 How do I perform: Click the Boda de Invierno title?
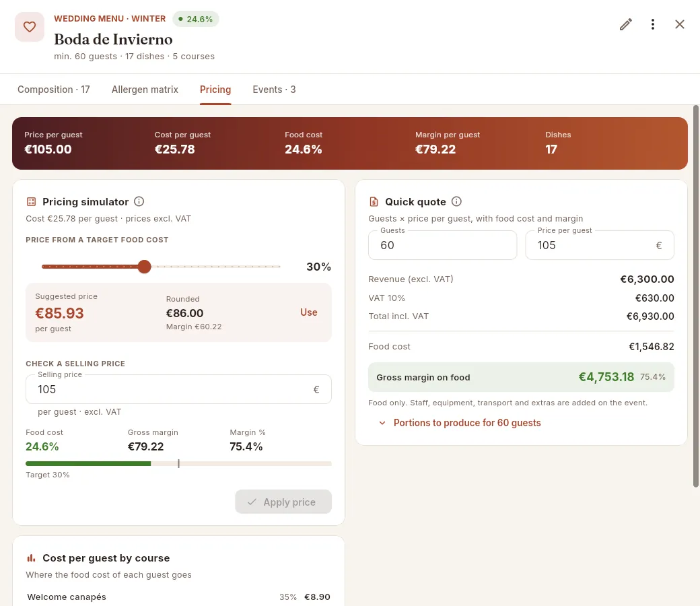click(113, 39)
